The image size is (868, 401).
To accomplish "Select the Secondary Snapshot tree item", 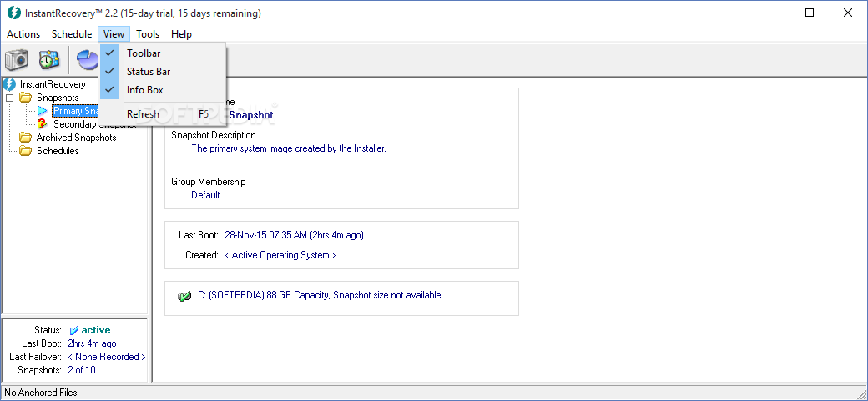I will [94, 124].
